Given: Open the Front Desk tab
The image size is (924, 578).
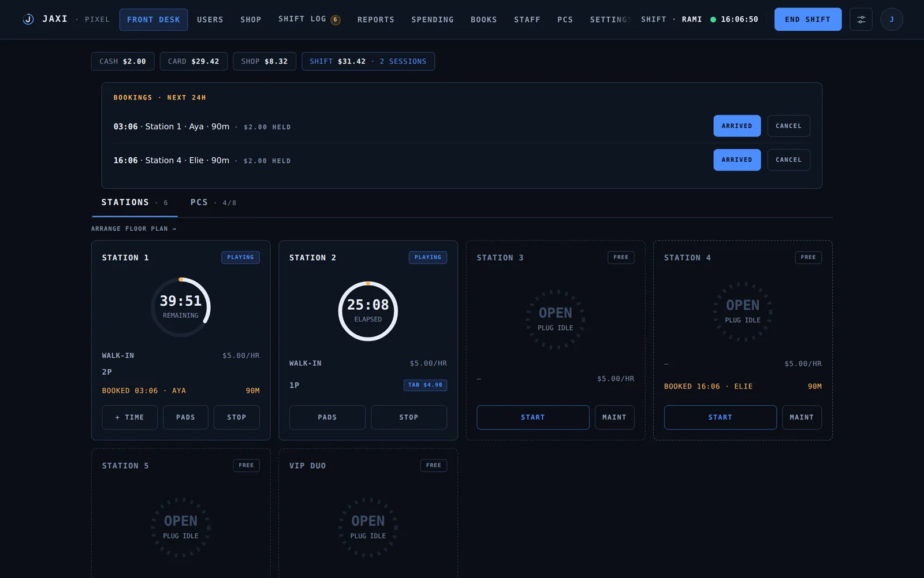Looking at the screenshot, I should click(154, 20).
